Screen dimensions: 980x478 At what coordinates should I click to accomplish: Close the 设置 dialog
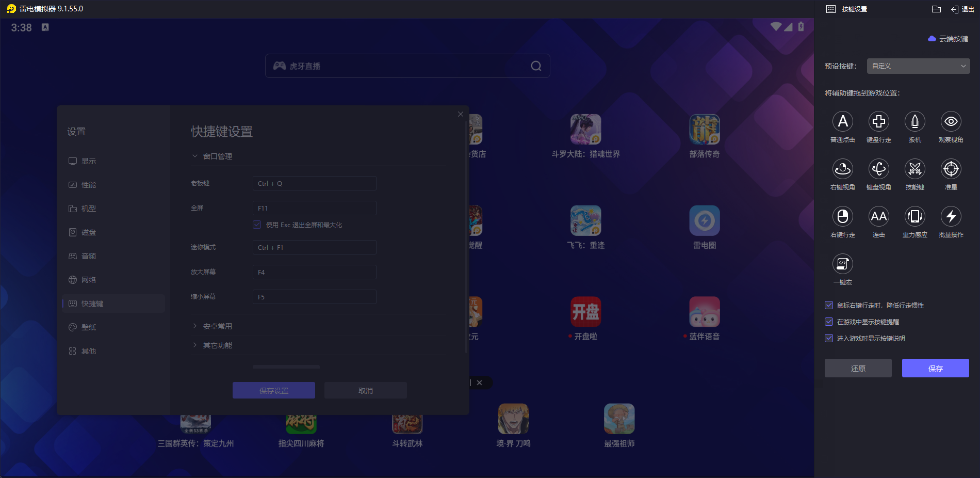pyautogui.click(x=461, y=114)
